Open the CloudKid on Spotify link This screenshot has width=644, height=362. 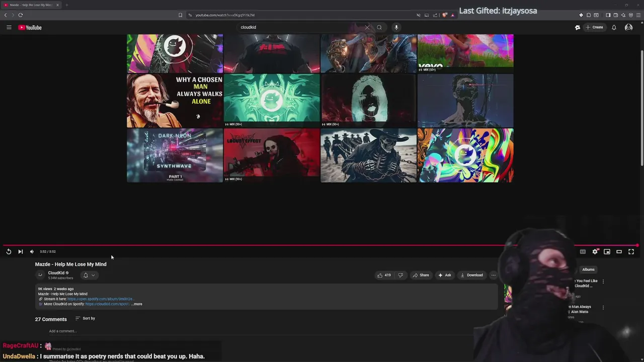pos(107,304)
